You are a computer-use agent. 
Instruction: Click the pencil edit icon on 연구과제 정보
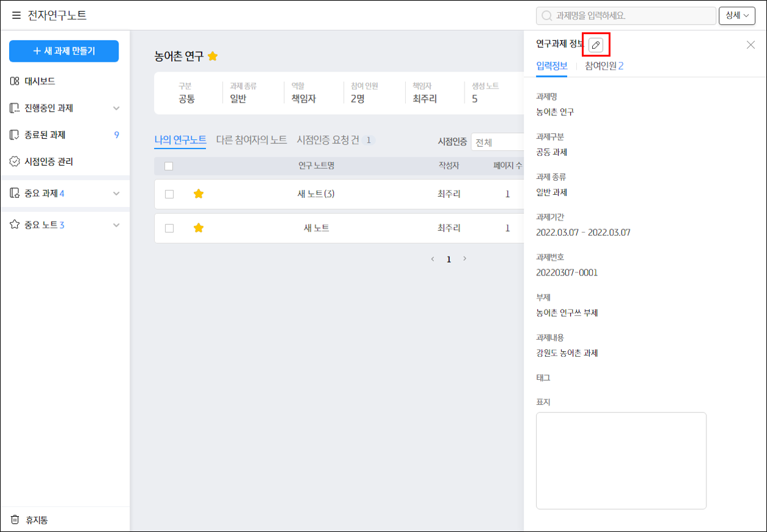(x=596, y=45)
